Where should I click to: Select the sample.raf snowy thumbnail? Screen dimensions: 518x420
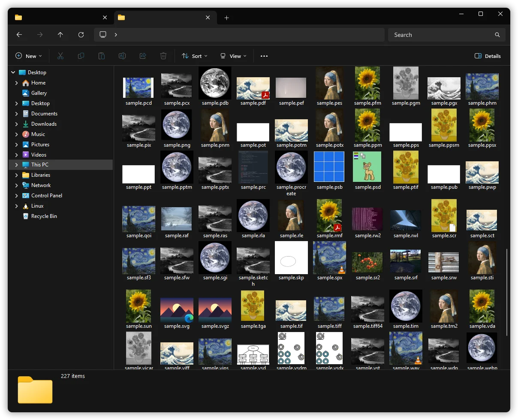[177, 219]
